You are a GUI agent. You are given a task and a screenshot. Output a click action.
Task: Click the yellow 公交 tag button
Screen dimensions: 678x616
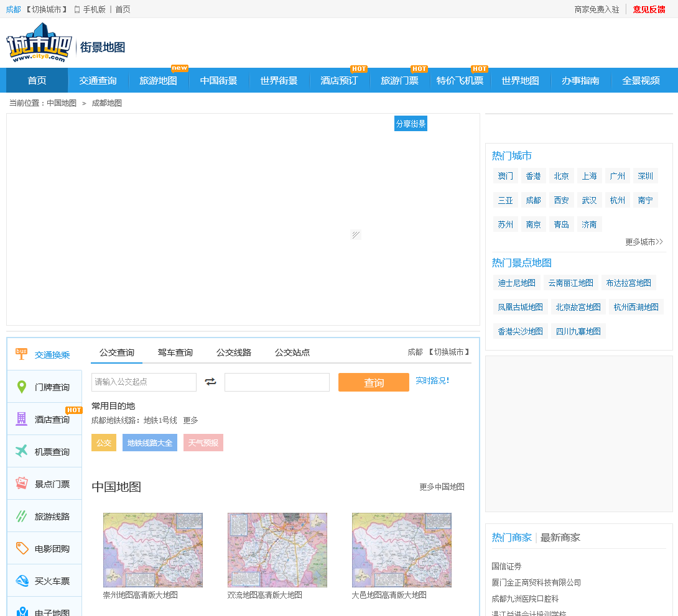click(x=104, y=443)
